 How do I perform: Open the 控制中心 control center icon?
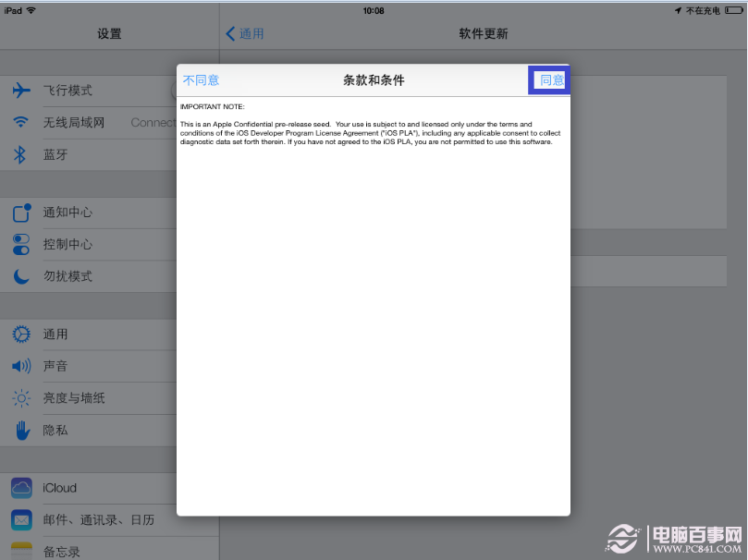[21, 245]
